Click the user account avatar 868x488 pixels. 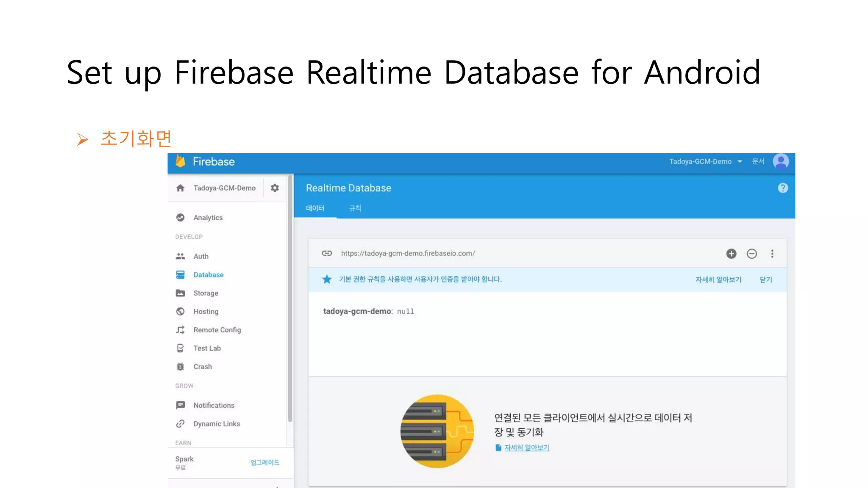(x=781, y=161)
